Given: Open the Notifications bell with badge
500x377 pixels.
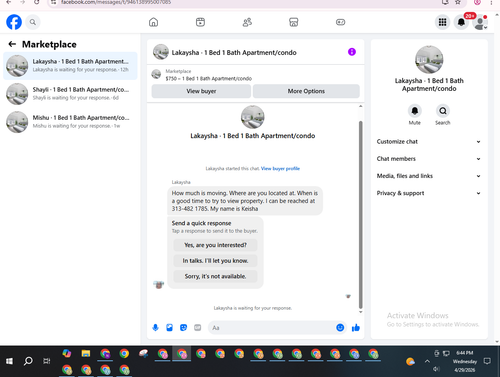Looking at the screenshot, I should 461,22.
